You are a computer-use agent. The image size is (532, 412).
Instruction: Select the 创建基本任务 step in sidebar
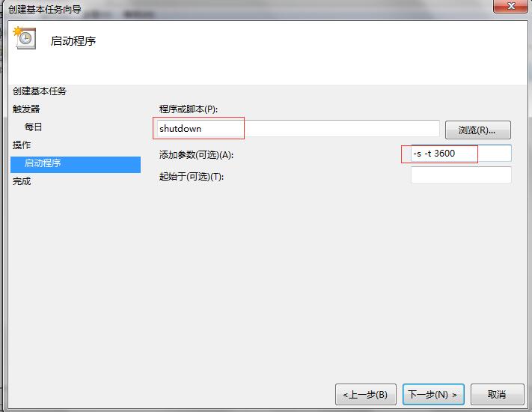point(40,91)
